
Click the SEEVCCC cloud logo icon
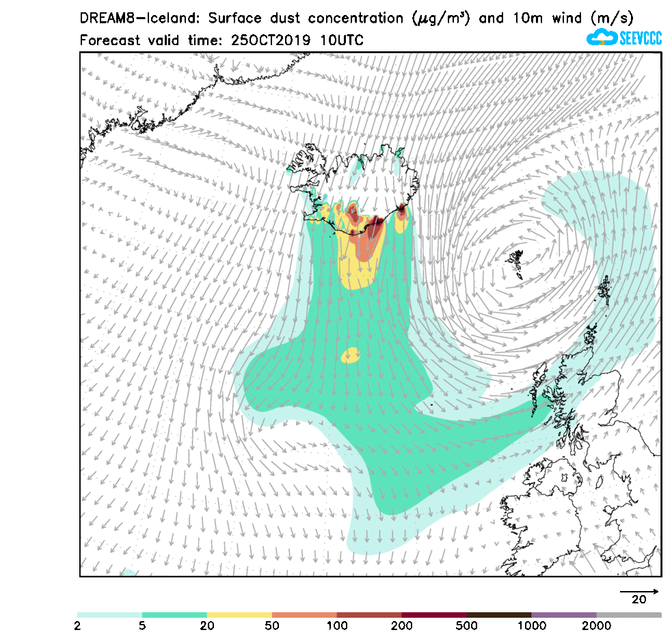(x=602, y=38)
